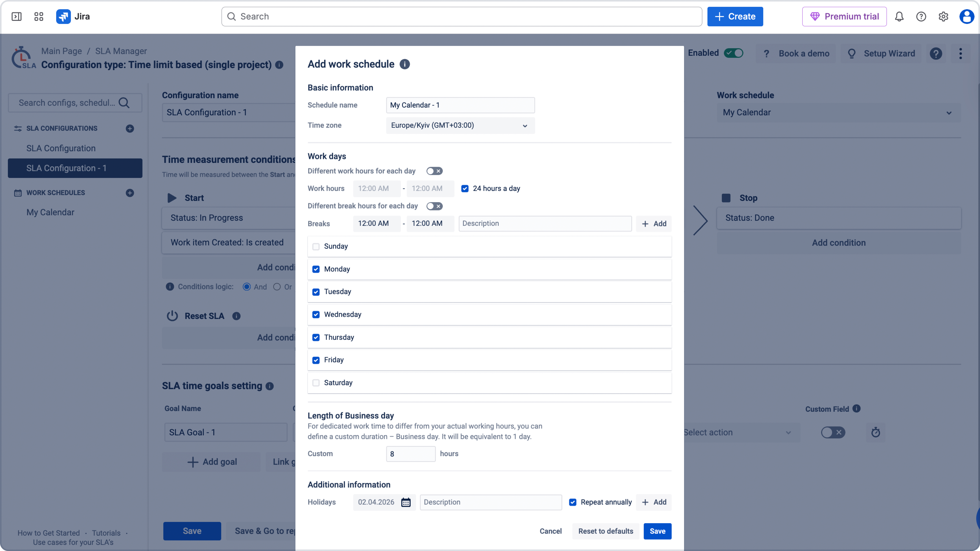The image size is (980, 551).
Task: Add new work schedule with plus icon
Action: pos(130,193)
